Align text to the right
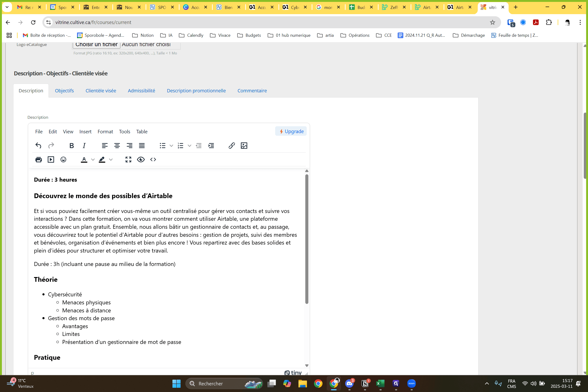This screenshot has width=588, height=392. [130, 146]
